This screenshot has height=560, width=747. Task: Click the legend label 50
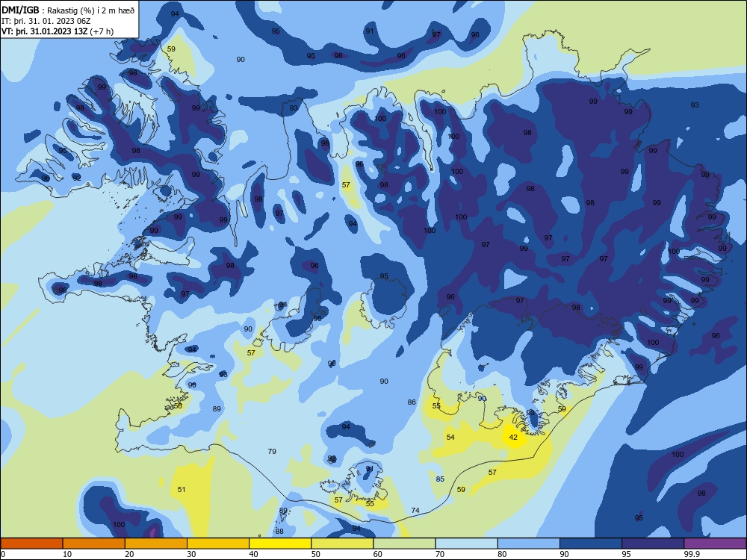click(x=315, y=554)
